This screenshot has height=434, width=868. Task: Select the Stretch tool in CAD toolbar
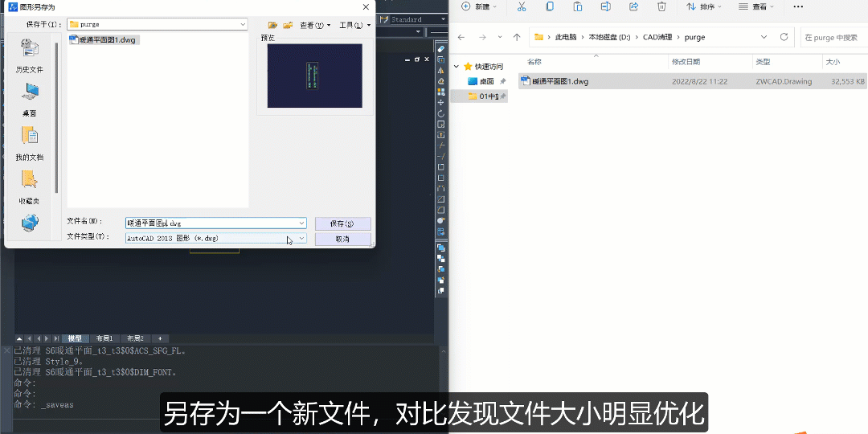click(x=441, y=134)
